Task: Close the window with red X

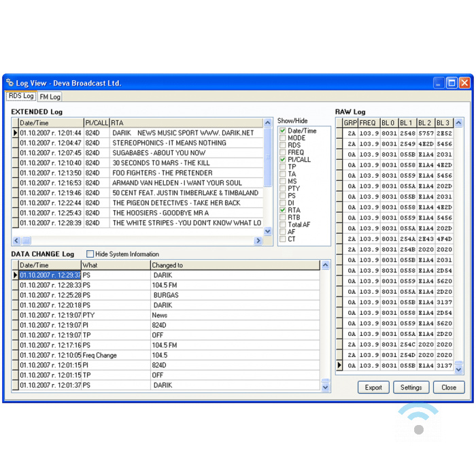Action: (464, 83)
